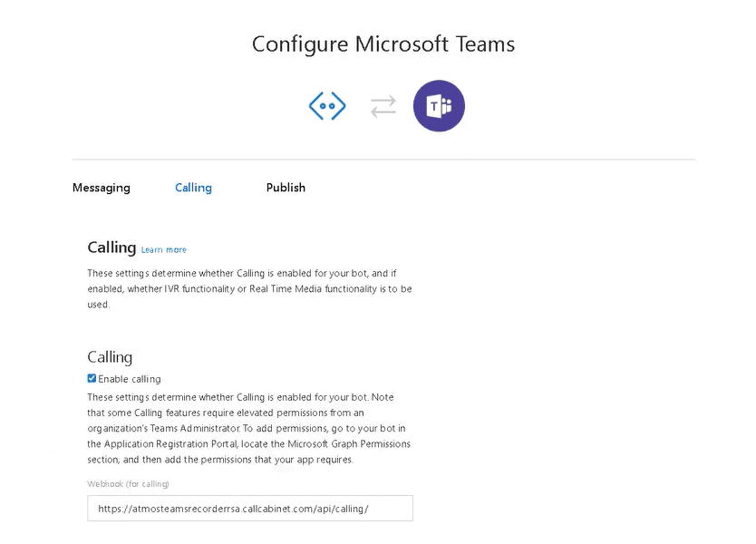Click the elevated permissions note paragraph
The height and width of the screenshot is (544, 756).
pyautogui.click(x=248, y=428)
